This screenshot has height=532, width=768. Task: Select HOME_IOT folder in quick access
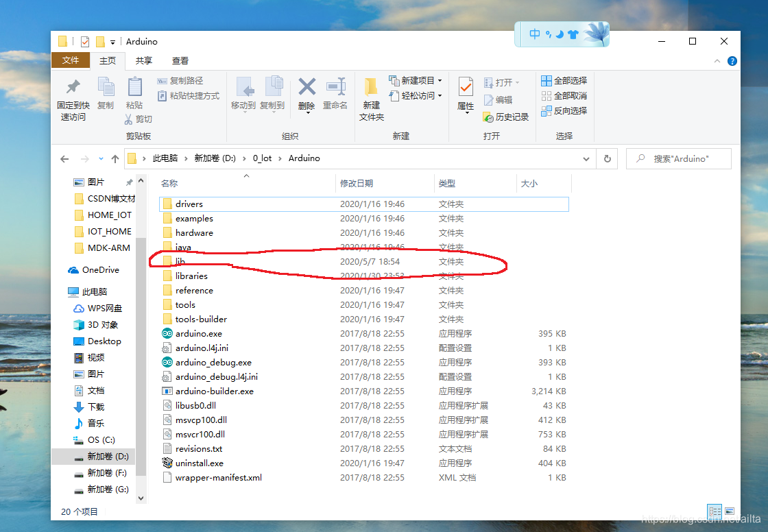[x=103, y=215]
